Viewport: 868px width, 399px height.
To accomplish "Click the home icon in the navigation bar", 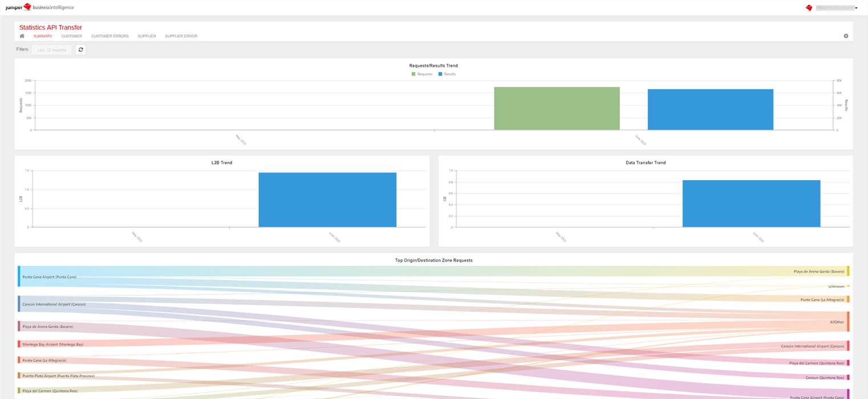I will (x=21, y=36).
